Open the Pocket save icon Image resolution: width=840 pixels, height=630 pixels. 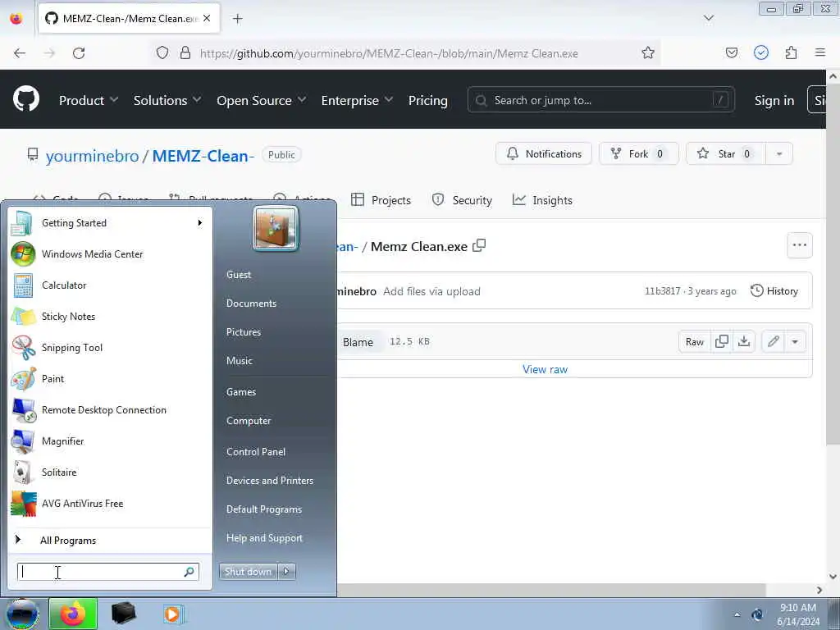click(731, 53)
